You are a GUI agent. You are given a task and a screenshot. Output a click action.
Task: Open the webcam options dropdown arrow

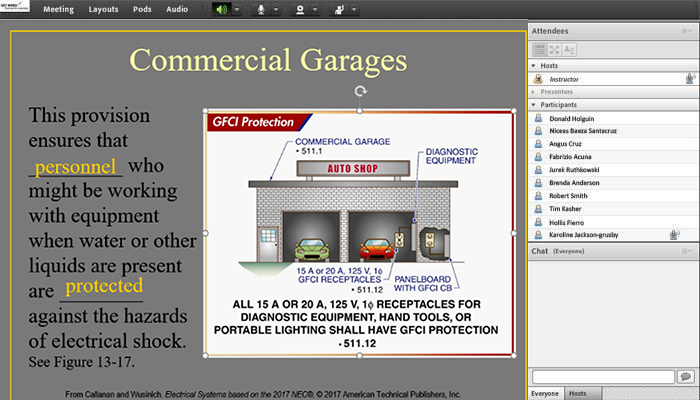(x=316, y=9)
